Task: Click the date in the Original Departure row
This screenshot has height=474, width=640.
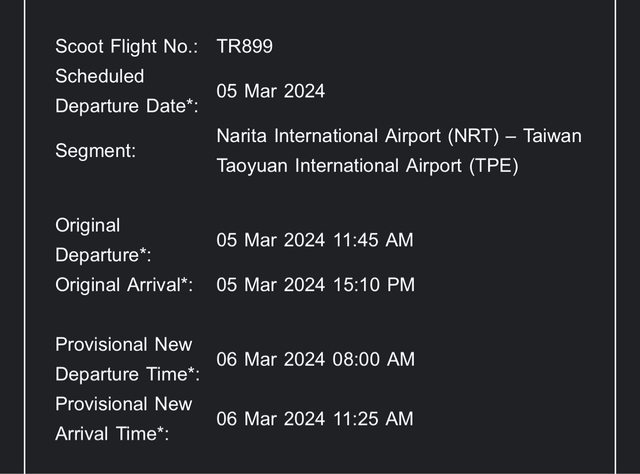Action: point(270,240)
